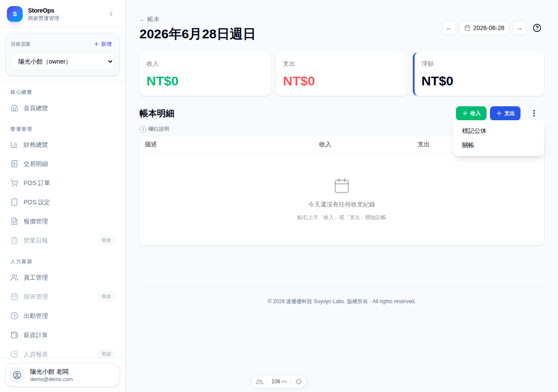Image resolution: width=558 pixels, height=392 pixels.
Task: Click the 支出 column header in table
Action: [424, 145]
